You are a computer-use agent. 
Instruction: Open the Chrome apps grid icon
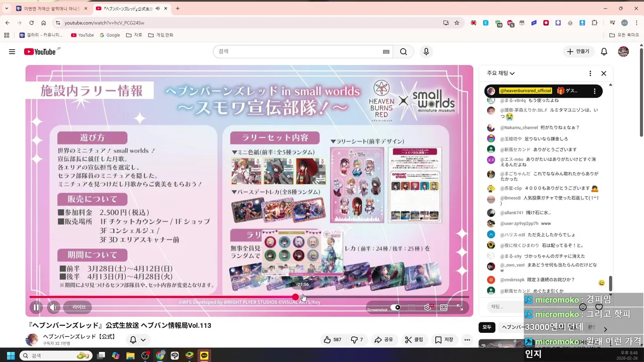(7, 35)
